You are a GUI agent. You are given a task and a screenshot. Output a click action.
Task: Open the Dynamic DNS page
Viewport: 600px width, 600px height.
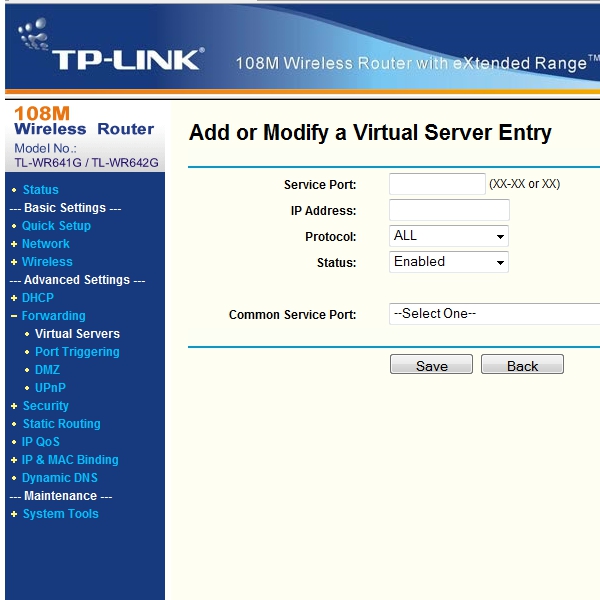click(60, 478)
